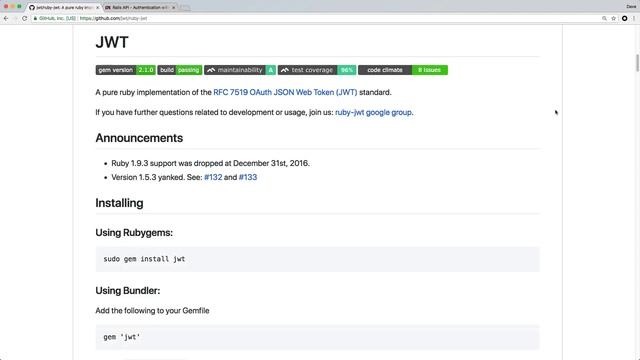Click the round extension icon in the toolbar
This screenshot has width=640, height=360.
pyautogui.click(x=624, y=18)
